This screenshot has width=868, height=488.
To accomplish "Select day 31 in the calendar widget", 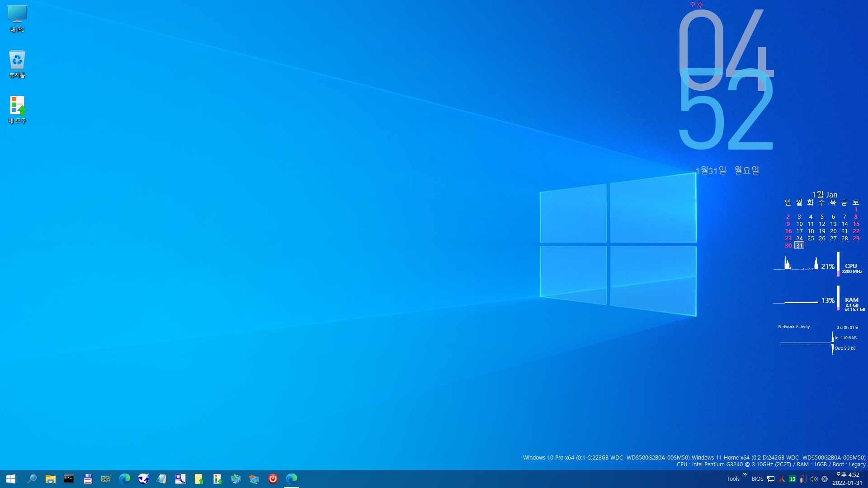I will point(799,245).
